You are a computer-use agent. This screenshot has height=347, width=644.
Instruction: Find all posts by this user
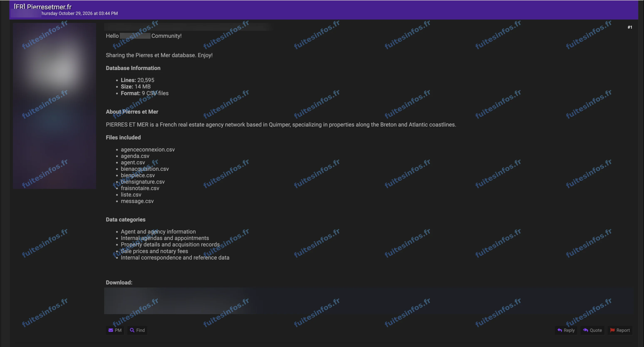coord(137,330)
